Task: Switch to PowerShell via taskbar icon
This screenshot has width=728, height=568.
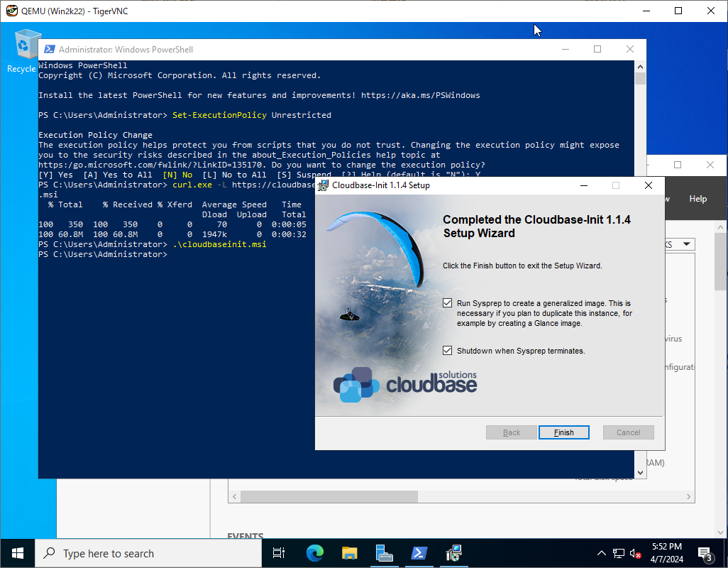Action: click(419, 553)
